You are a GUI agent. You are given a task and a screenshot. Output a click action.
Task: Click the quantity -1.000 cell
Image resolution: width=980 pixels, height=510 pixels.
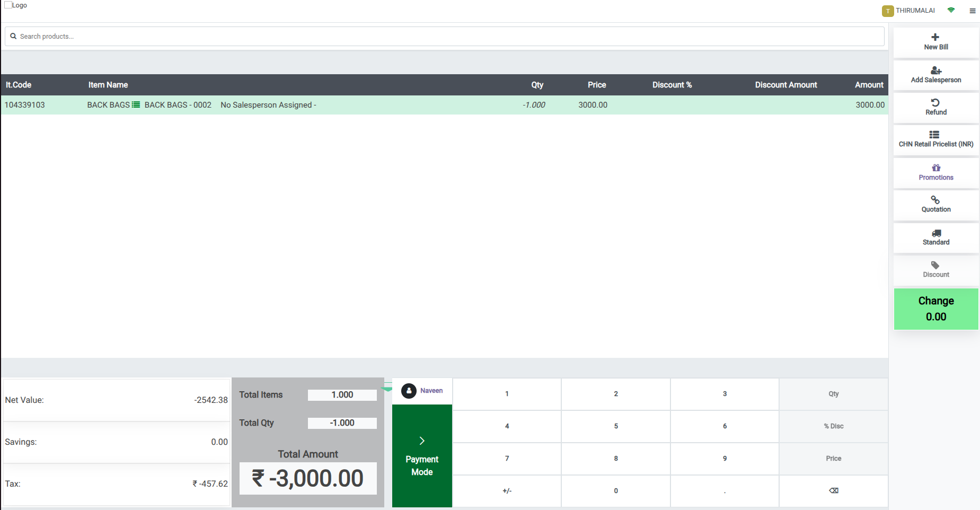coord(534,105)
